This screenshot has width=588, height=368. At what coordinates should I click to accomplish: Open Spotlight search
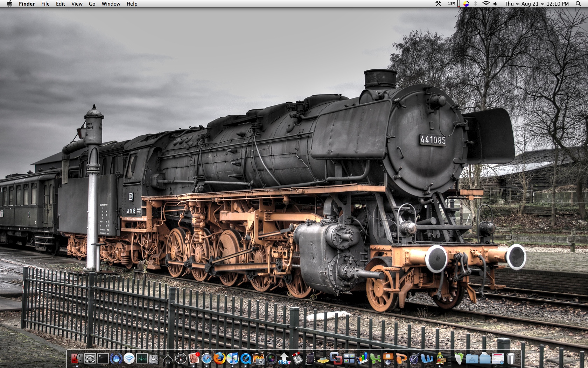[578, 4]
